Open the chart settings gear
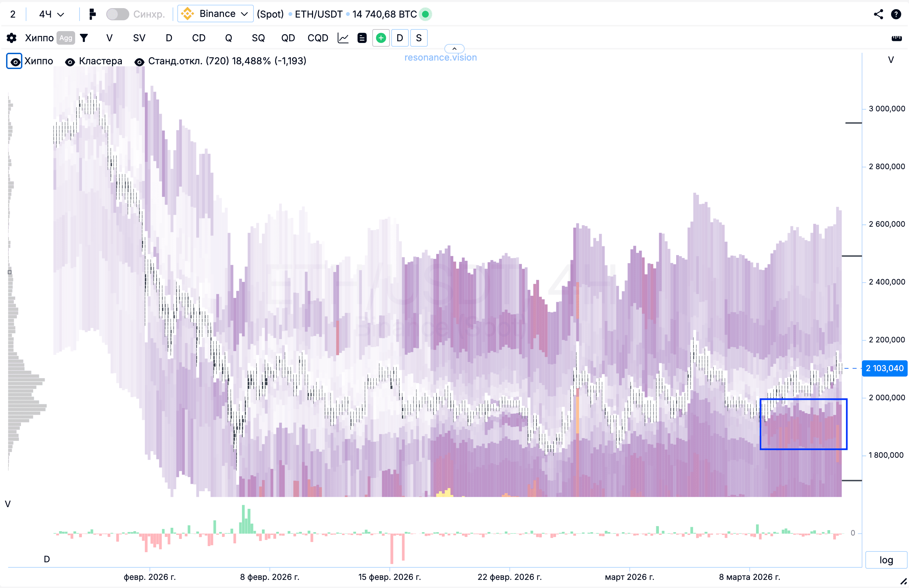 pos(12,38)
